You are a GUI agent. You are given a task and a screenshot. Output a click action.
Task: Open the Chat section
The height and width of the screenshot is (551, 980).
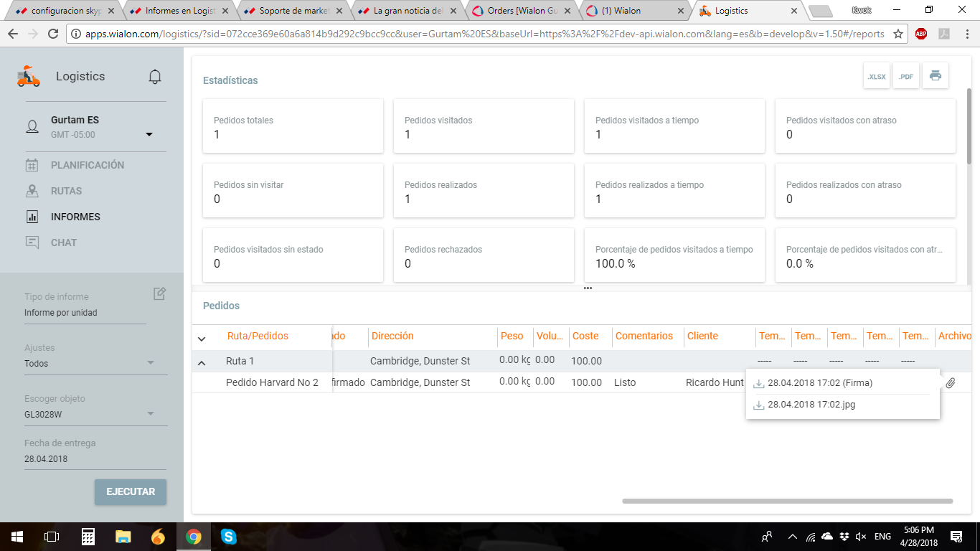coord(63,242)
